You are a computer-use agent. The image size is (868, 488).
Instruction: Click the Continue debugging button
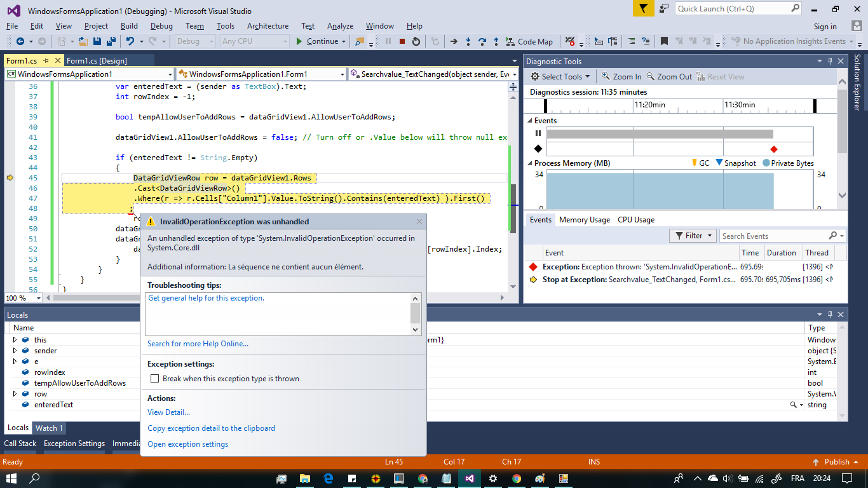(x=317, y=41)
